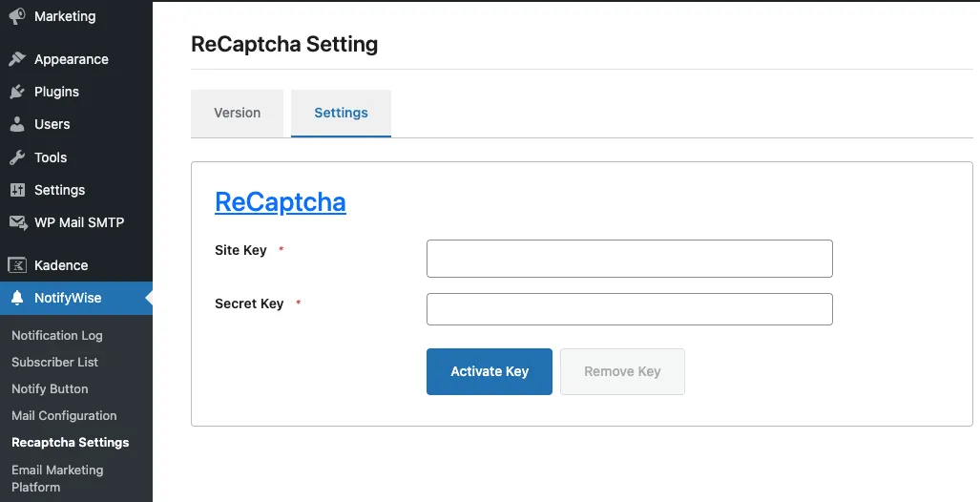Go to Mail Configuration submenu
Screen dimensions: 980x502
tap(64, 415)
